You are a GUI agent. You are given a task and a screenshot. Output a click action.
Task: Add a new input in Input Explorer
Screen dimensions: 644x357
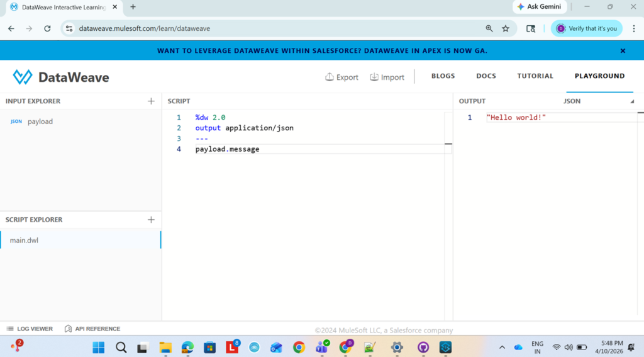[151, 101]
